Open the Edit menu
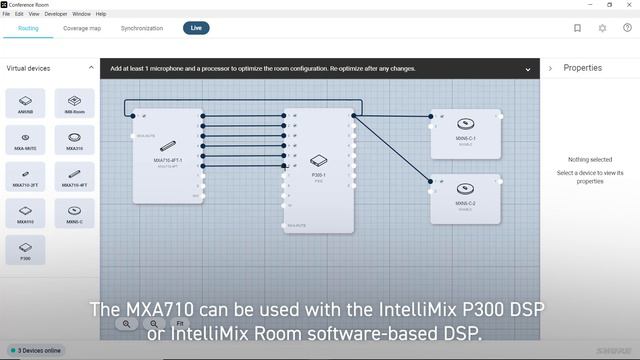Screen dimensions: 640x360 (x=19, y=14)
